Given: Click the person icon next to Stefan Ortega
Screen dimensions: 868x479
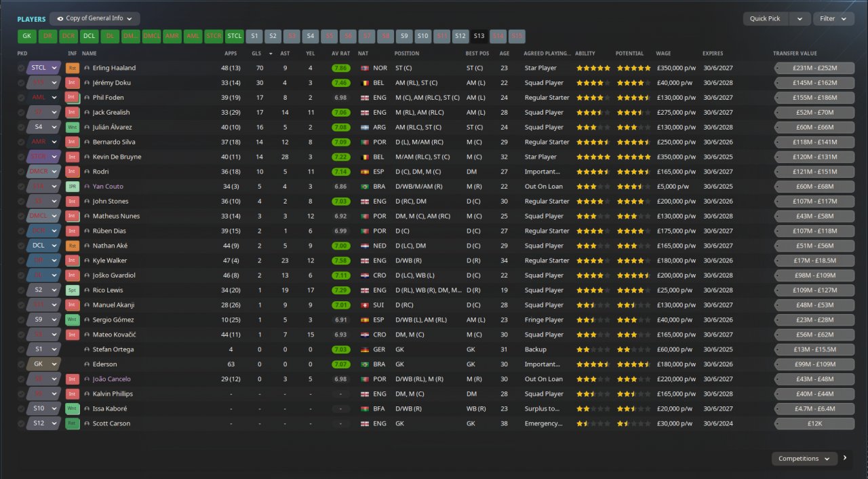Looking at the screenshot, I should point(87,349).
